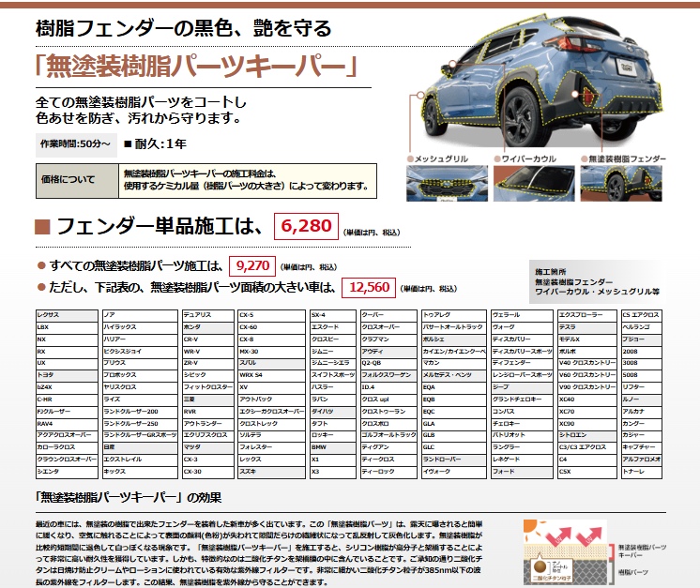The height and width of the screenshot is (588, 700).
Task: Select the 9,270 price box
Action: pyautogui.click(x=253, y=265)
